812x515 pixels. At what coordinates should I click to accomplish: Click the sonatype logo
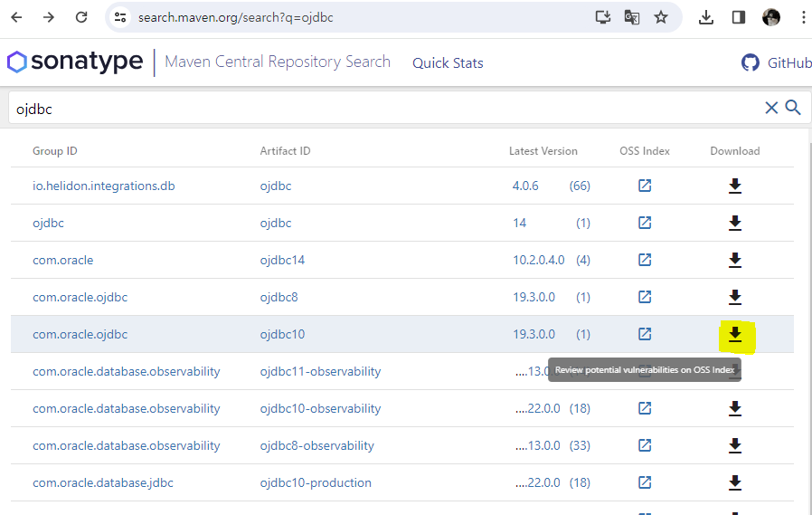click(x=75, y=62)
